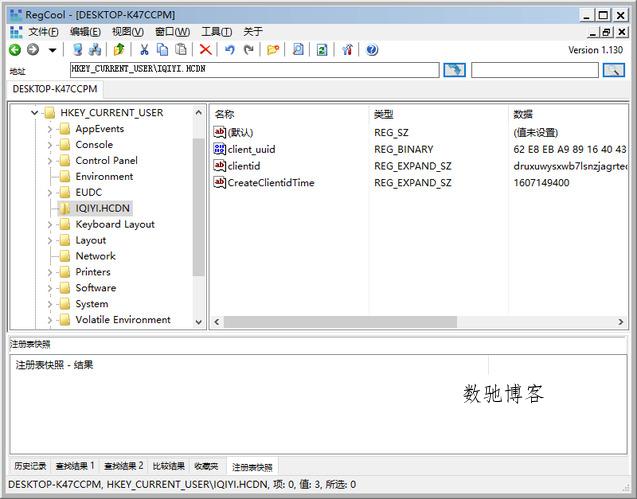This screenshot has width=637, height=499.
Task: Switch to the 收藏夹 tab
Action: pyautogui.click(x=206, y=466)
